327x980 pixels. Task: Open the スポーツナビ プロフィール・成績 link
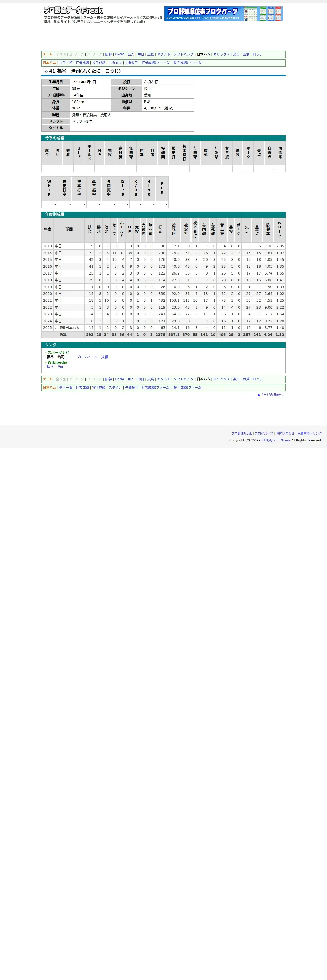coord(92,357)
